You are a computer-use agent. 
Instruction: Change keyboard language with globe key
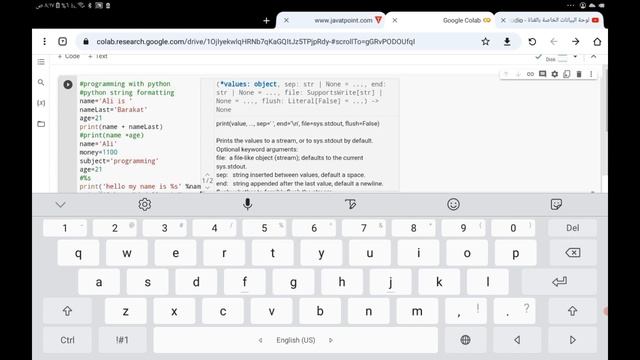(465, 340)
